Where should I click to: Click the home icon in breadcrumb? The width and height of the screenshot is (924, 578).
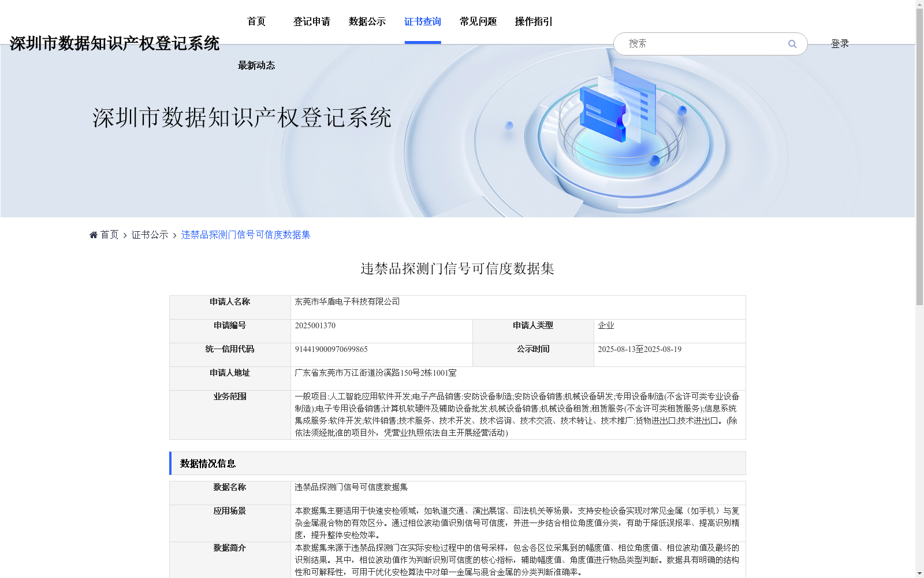(94, 235)
